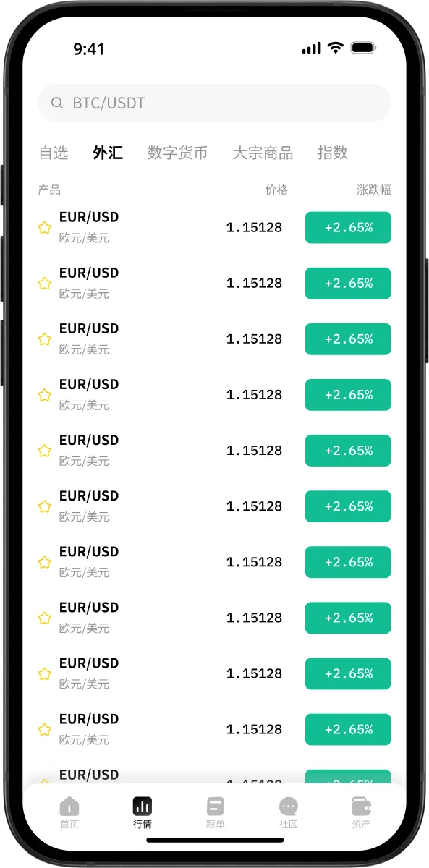Focus the BTC/USDT search field
This screenshot has width=429, height=868.
(x=214, y=103)
